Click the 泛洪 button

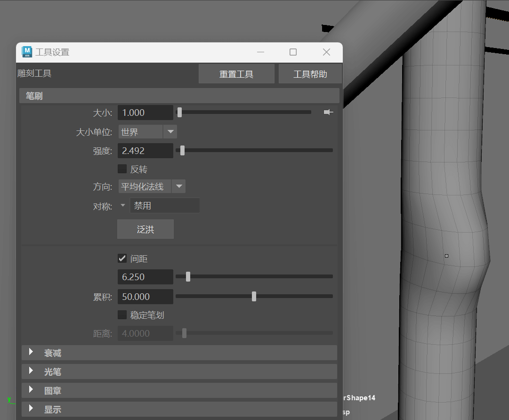click(145, 229)
